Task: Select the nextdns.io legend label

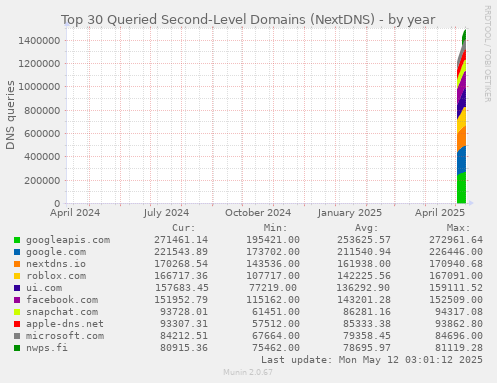Action: pyautogui.click(x=56, y=264)
